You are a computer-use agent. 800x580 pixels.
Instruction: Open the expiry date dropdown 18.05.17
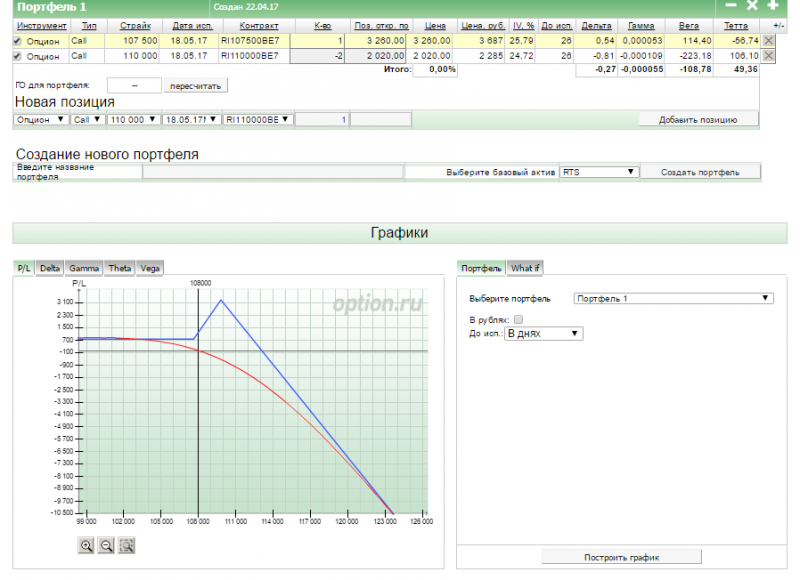[x=191, y=119]
